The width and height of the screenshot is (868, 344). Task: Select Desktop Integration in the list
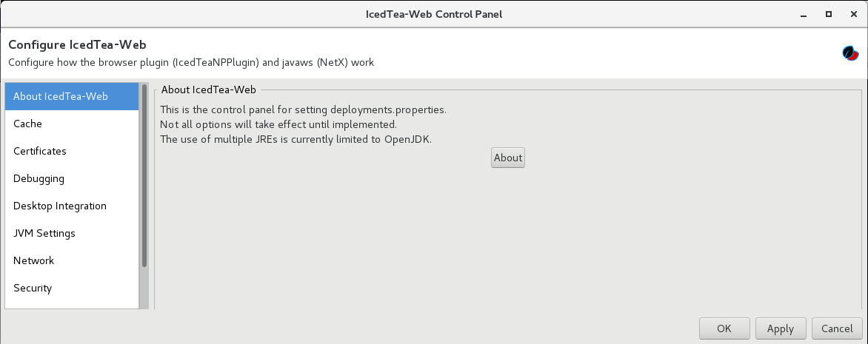(x=72, y=206)
